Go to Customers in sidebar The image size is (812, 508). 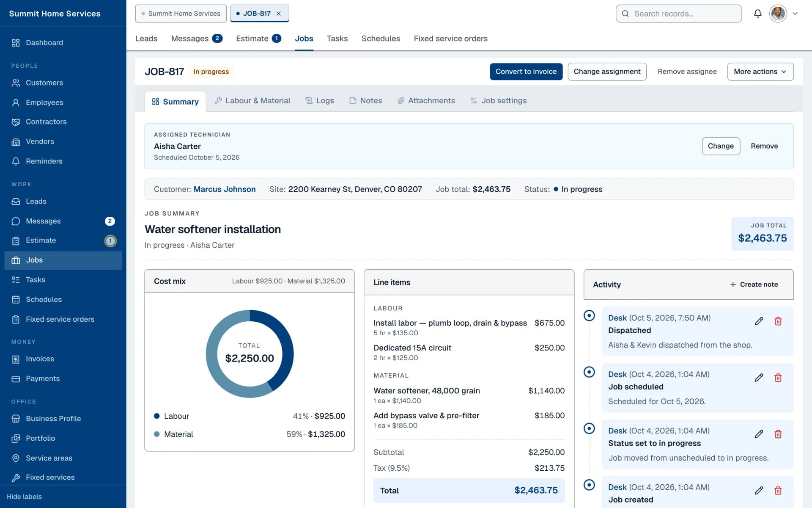pos(63,83)
